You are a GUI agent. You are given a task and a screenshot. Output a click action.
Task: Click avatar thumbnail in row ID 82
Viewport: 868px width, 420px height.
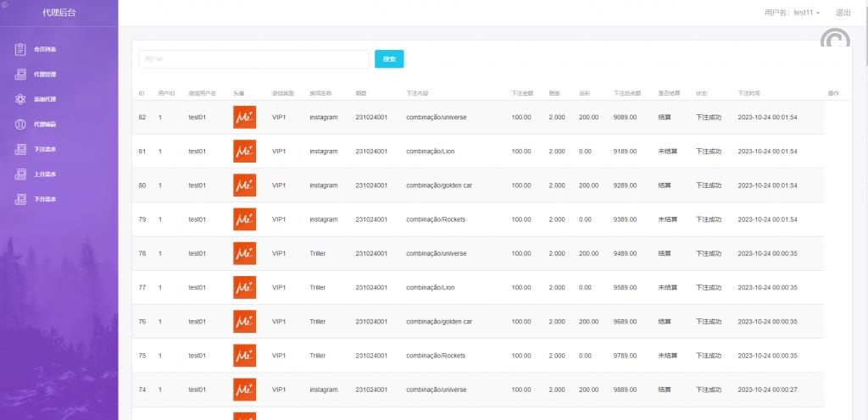[x=244, y=118]
